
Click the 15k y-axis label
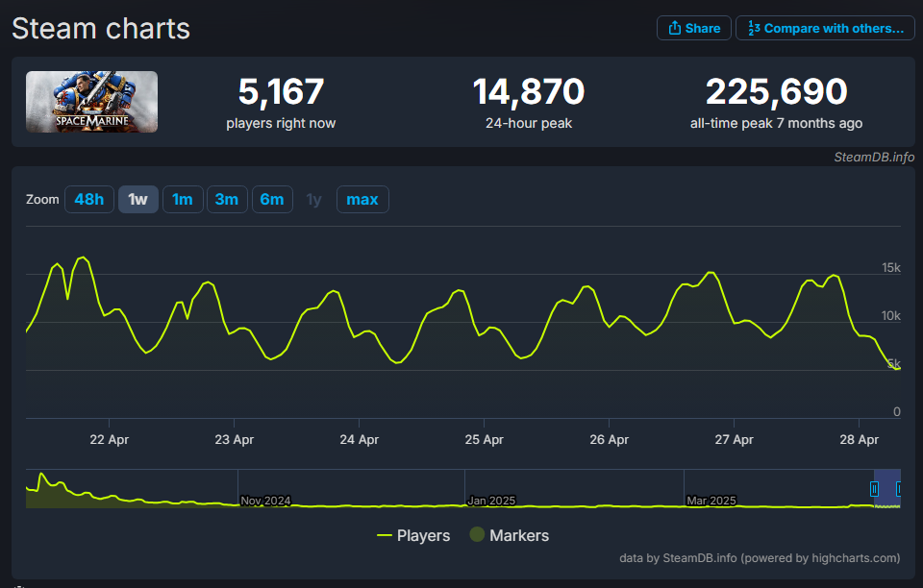click(x=890, y=267)
